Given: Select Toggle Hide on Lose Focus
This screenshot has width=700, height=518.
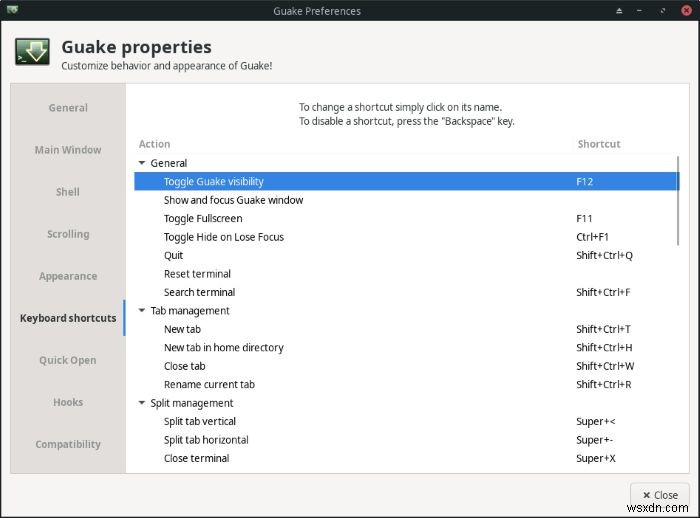Looking at the screenshot, I should tap(406, 237).
